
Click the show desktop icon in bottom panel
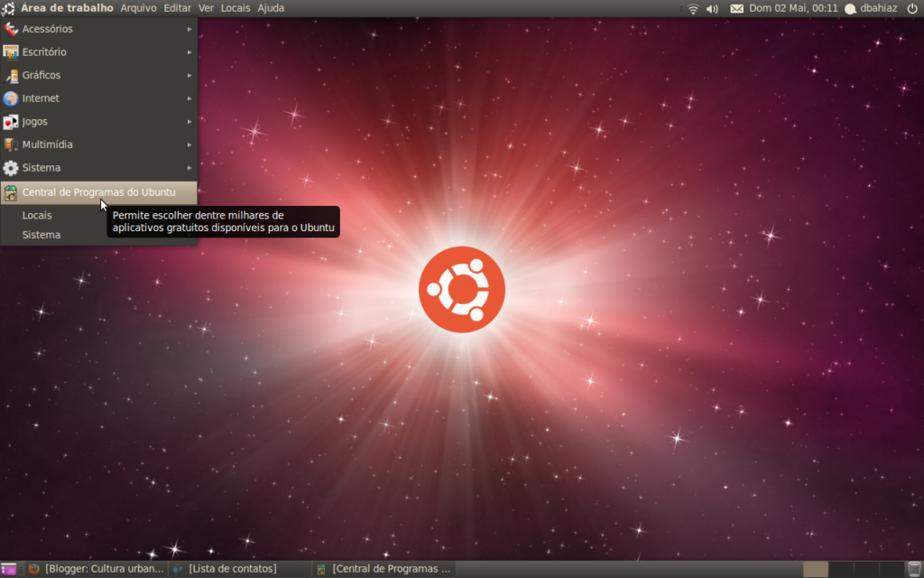[9, 569]
